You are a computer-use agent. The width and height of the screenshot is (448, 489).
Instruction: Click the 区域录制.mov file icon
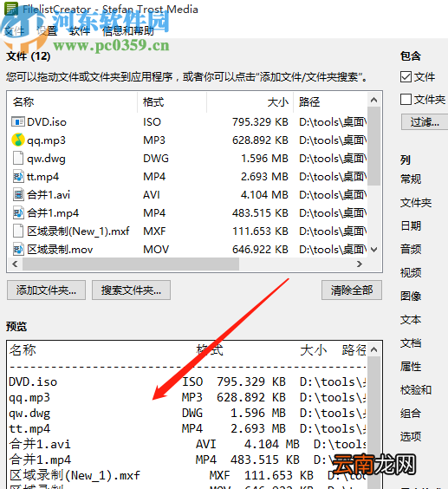click(18, 249)
